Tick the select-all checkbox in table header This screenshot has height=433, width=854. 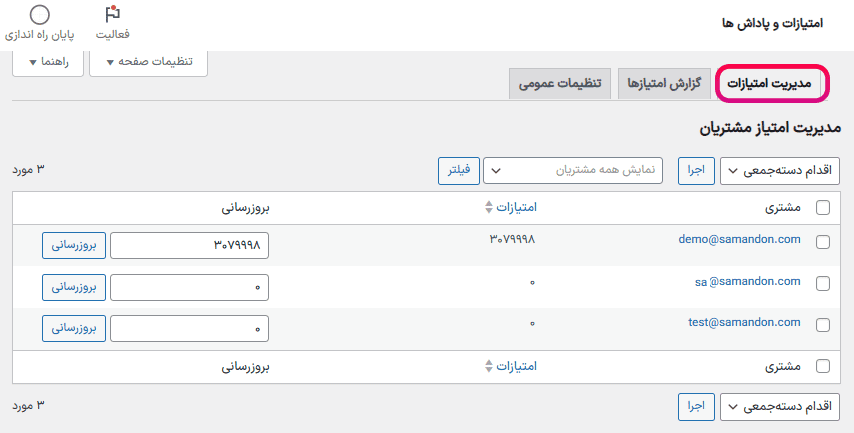pyautogui.click(x=823, y=208)
